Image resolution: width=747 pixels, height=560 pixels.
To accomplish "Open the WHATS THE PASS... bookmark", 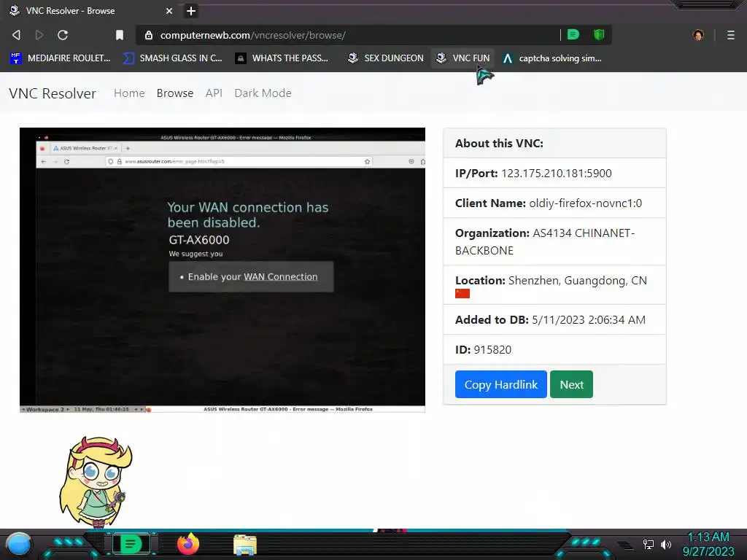I will point(282,58).
